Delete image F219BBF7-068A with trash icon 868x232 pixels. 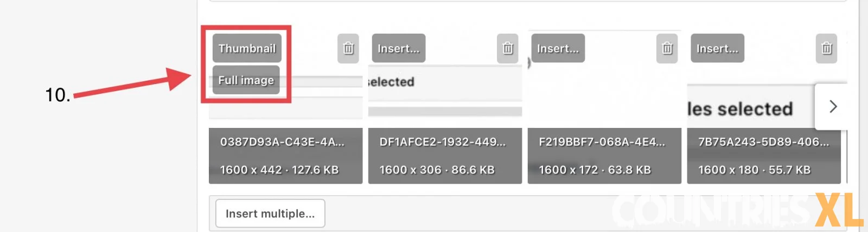(667, 49)
